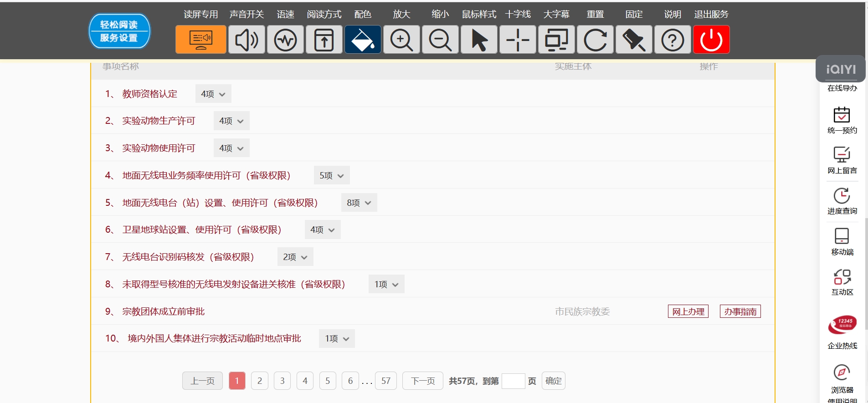This screenshot has height=403, width=868.
Task: Click 网上办理 for 宗教团体成立前审批
Action: tap(688, 311)
